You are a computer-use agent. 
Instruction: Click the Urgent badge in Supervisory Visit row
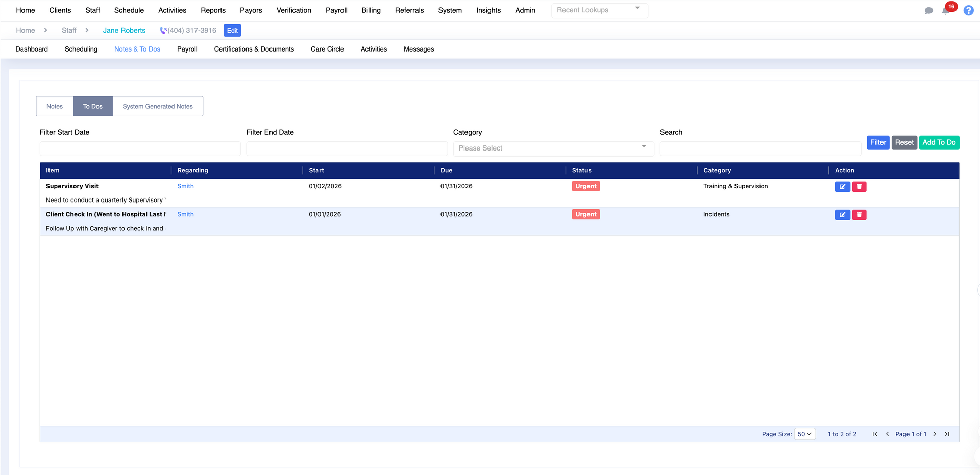[586, 186]
